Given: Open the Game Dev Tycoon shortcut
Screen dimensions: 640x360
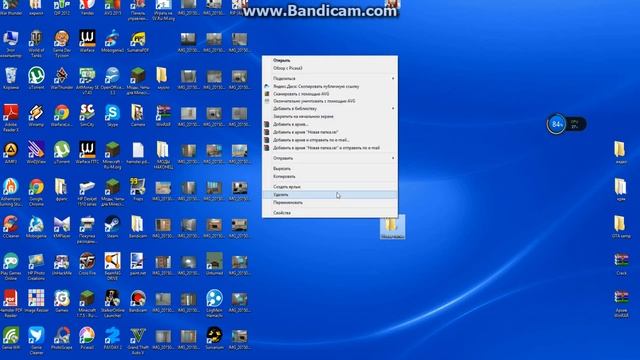Looking at the screenshot, I should pyautogui.click(x=62, y=44).
